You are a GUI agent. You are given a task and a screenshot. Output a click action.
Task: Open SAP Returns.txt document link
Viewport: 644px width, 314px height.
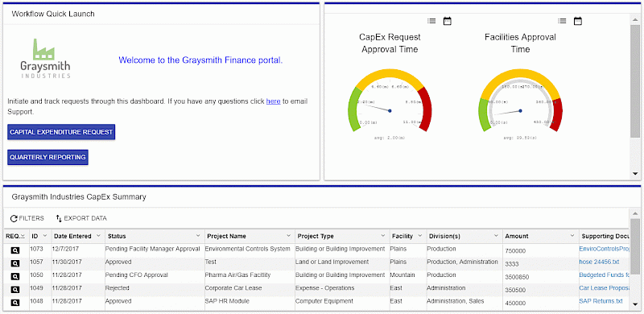(601, 301)
